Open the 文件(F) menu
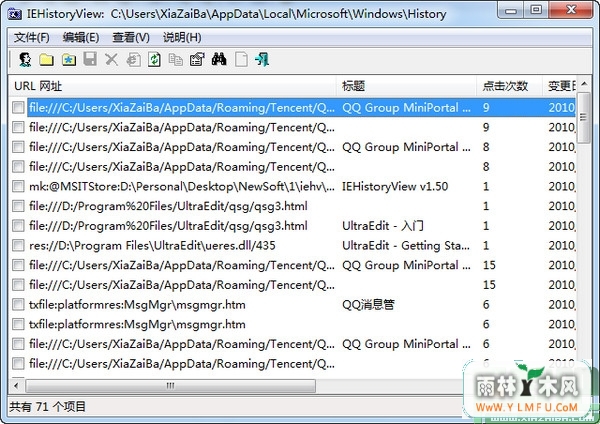600x424 pixels. 32,37
